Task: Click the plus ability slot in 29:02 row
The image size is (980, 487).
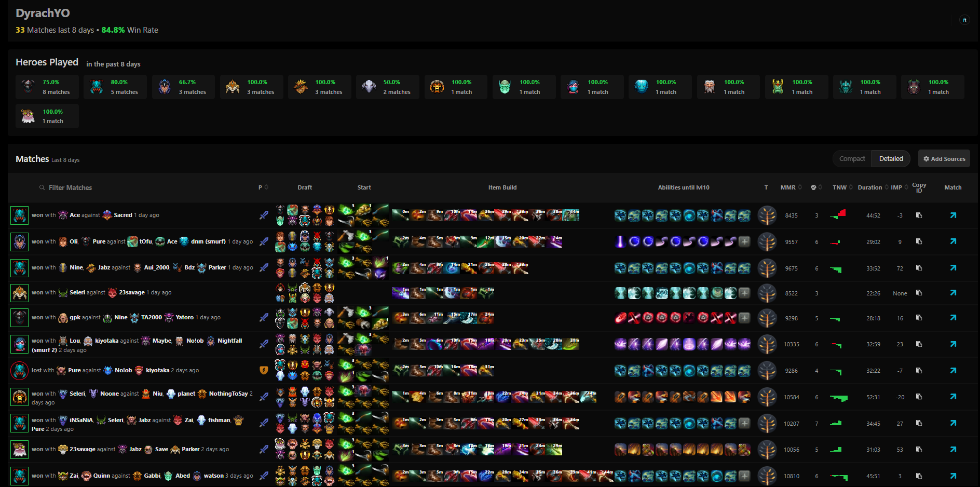Action: pos(744,241)
